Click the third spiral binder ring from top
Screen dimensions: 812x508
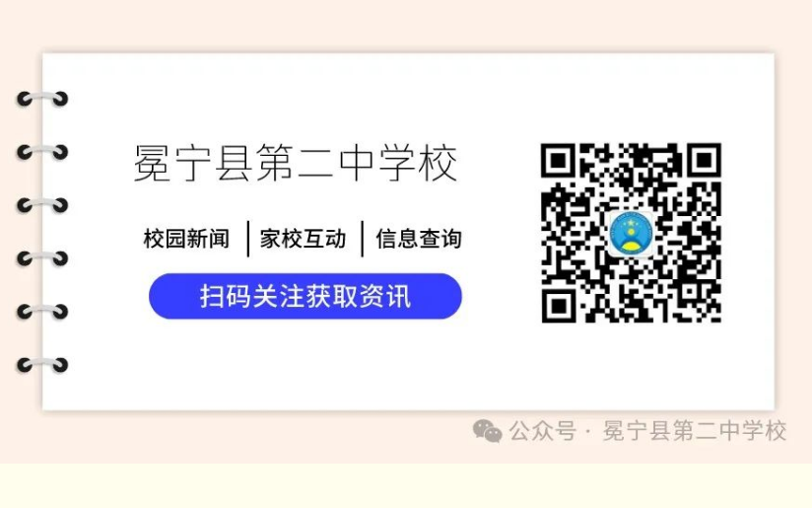(42, 205)
